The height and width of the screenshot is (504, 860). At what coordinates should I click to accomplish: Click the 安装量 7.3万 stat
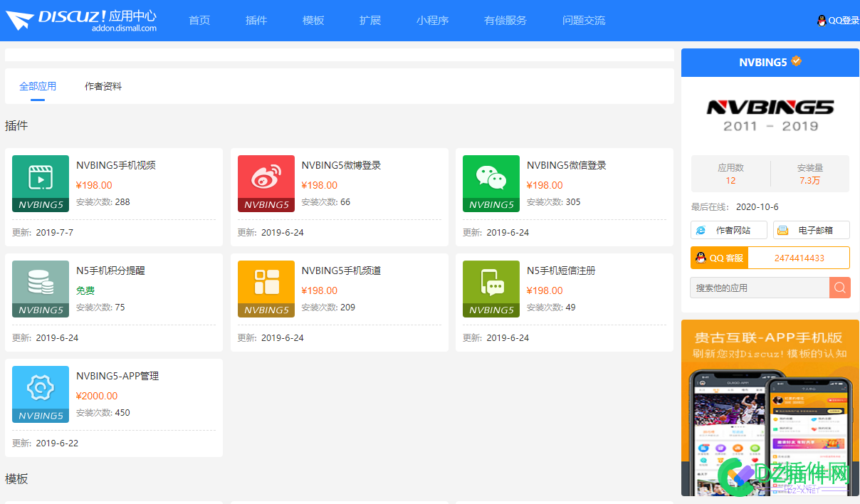click(x=810, y=174)
